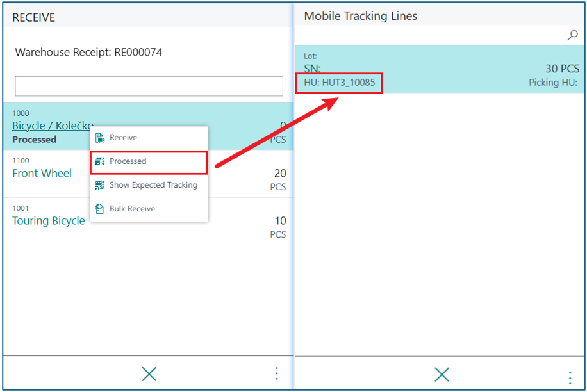Close Mobile Tracking Lines with X icon

tap(442, 374)
